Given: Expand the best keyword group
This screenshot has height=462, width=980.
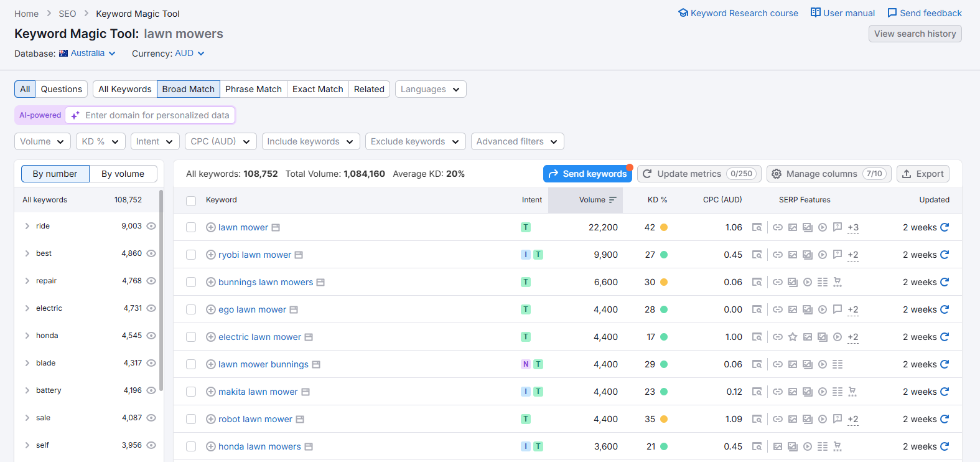Looking at the screenshot, I should click(27, 253).
